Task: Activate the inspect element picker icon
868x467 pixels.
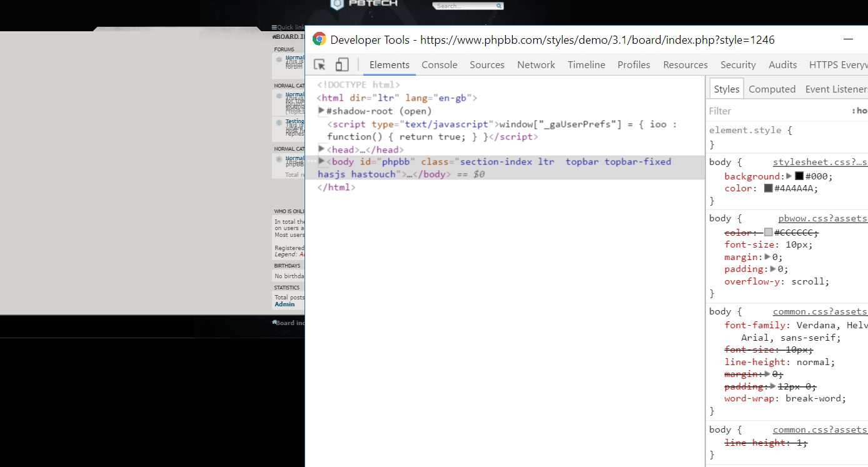Action: 320,64
